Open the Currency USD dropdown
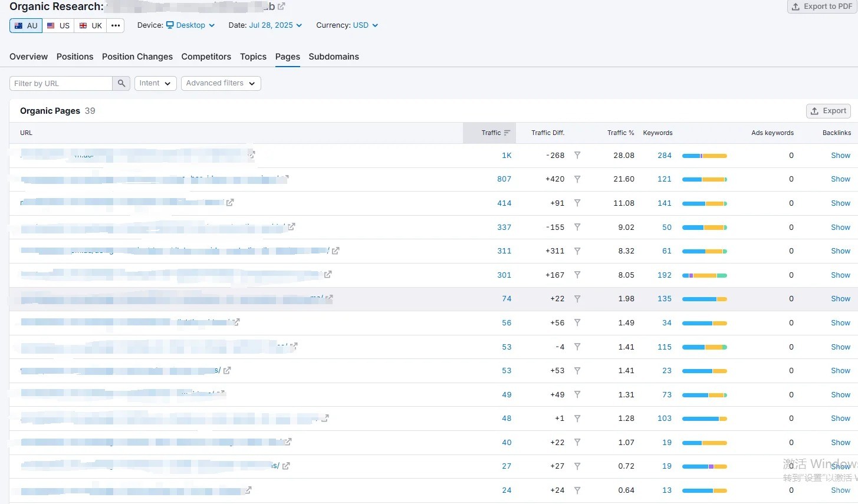Viewport: 858px width, 504px height. coord(366,25)
